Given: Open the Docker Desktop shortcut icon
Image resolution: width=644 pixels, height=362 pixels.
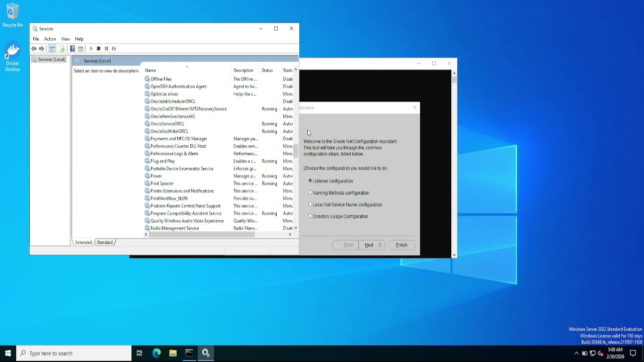Looking at the screenshot, I should [x=13, y=57].
